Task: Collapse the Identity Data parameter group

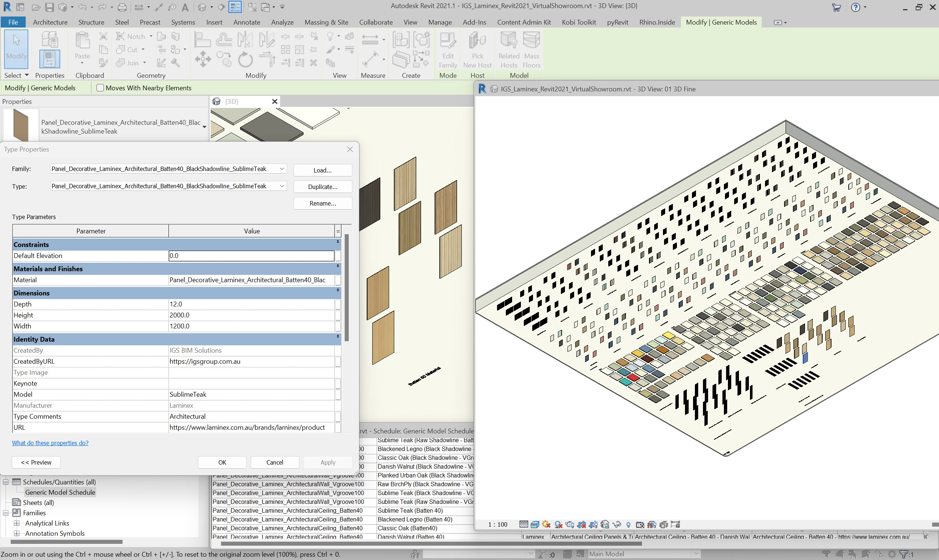Action: pos(338,337)
